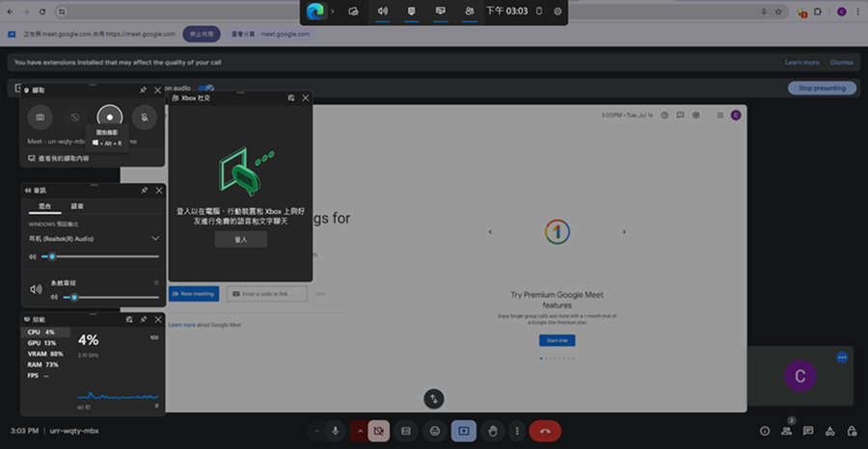The image size is (868, 449).
Task: Select the CPU 4% row
Action: (45, 332)
